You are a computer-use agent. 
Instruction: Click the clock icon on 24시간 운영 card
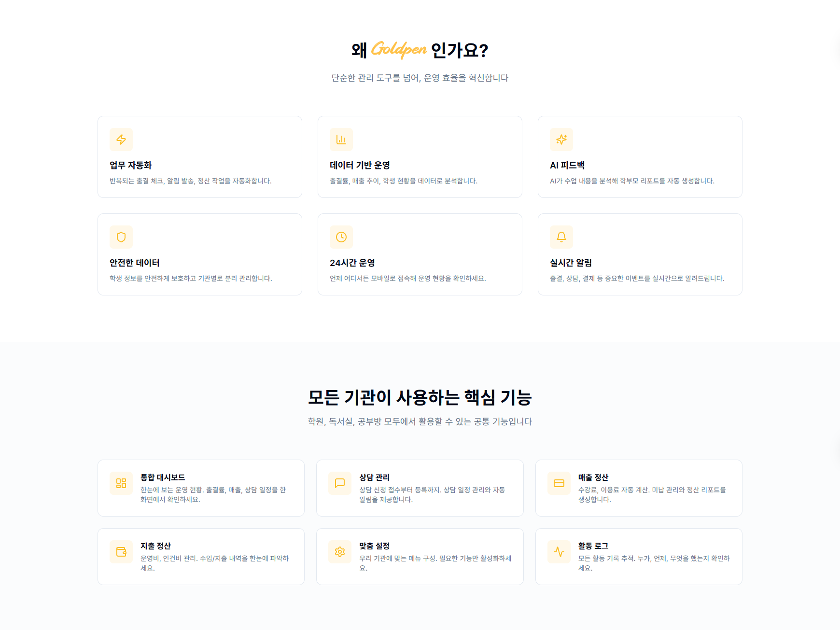[342, 237]
